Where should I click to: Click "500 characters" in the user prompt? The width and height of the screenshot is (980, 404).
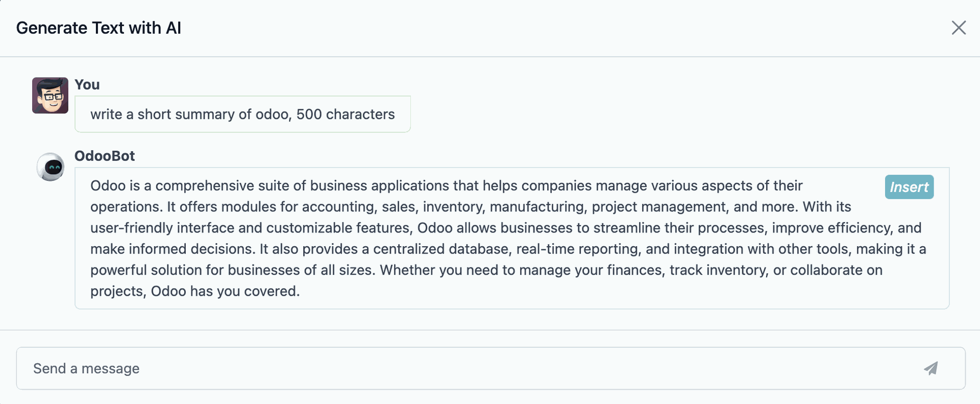coord(346,114)
